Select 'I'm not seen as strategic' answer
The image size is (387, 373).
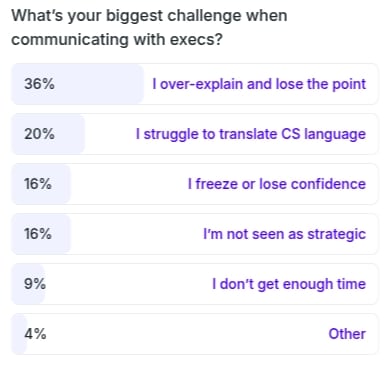click(x=195, y=234)
